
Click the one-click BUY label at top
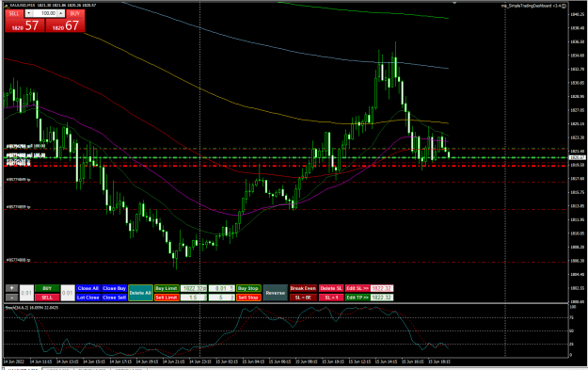pyautogui.click(x=75, y=13)
